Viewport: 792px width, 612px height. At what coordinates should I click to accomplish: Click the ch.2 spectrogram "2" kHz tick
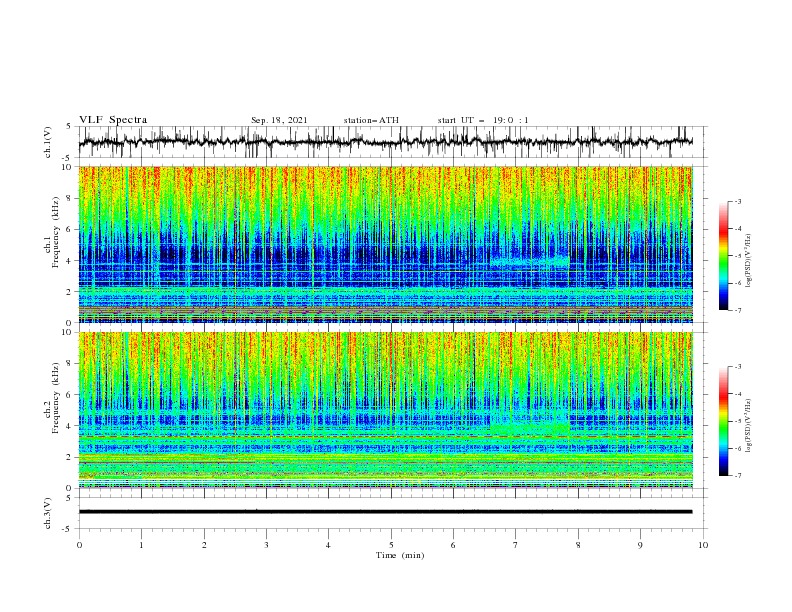pos(70,457)
